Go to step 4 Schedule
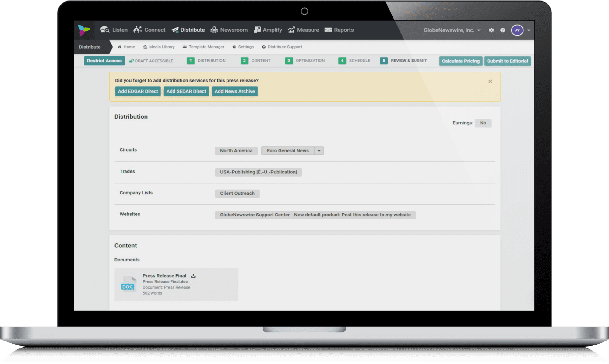The width and height of the screenshot is (609, 364). [x=354, y=61]
